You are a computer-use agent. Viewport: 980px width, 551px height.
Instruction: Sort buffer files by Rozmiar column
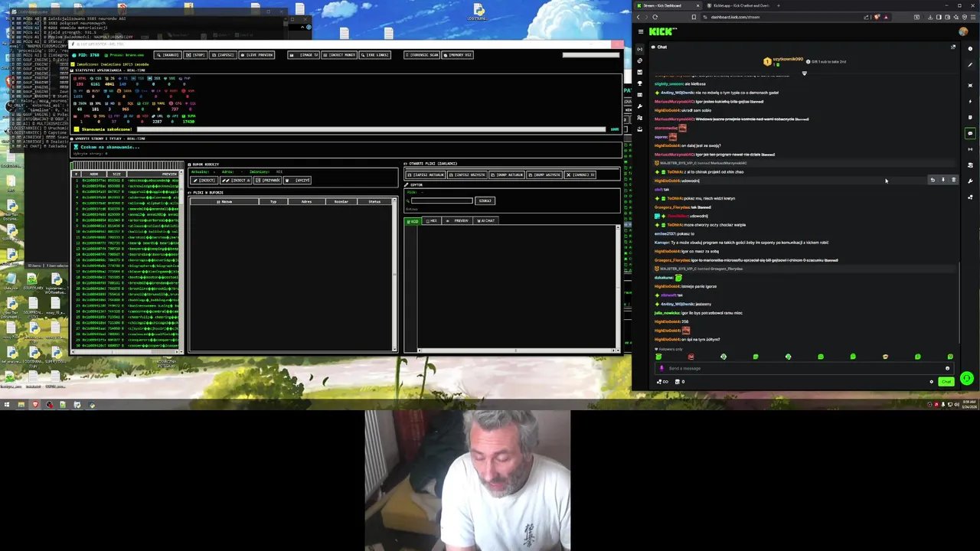point(342,201)
